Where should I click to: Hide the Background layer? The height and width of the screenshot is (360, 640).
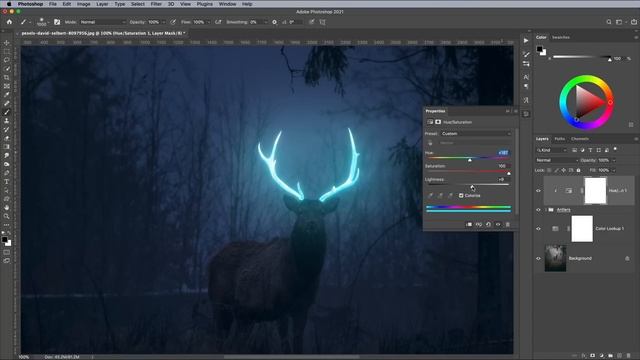538,258
